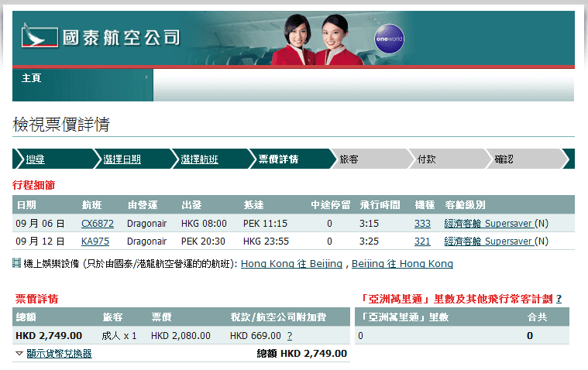The width and height of the screenshot is (588, 370).
Task: Open flight KA975 details
Action: click(95, 242)
